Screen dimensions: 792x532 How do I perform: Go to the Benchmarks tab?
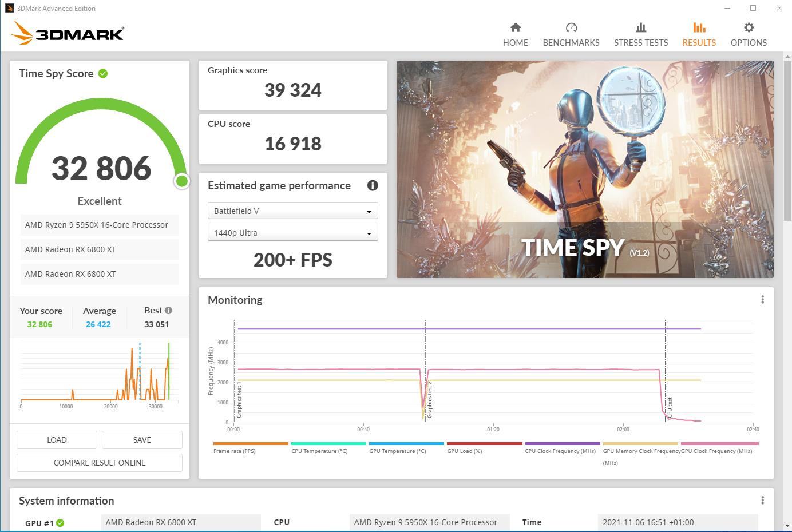pos(571,35)
